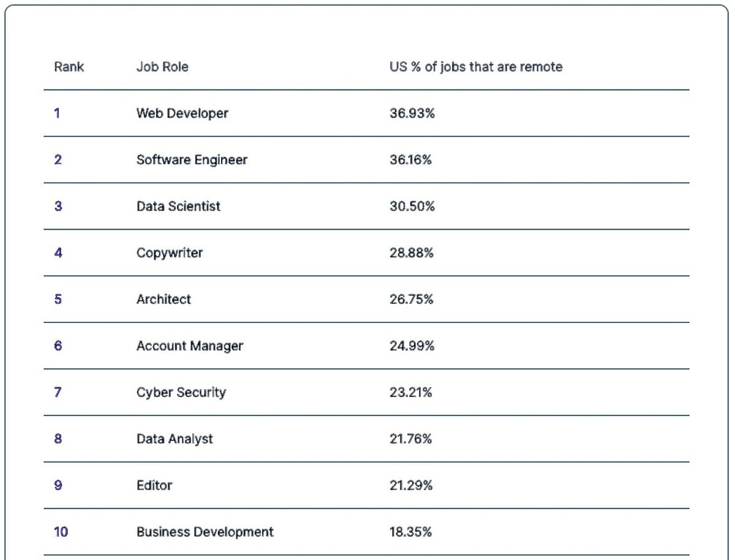
Task: Click rank number 5
Action: click(x=58, y=300)
